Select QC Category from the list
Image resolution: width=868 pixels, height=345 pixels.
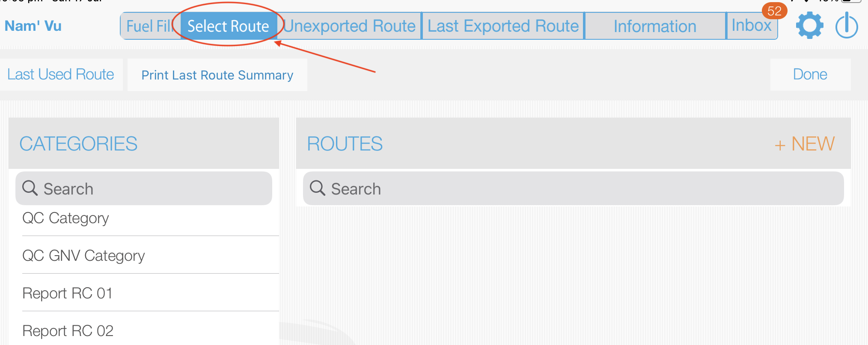click(65, 218)
